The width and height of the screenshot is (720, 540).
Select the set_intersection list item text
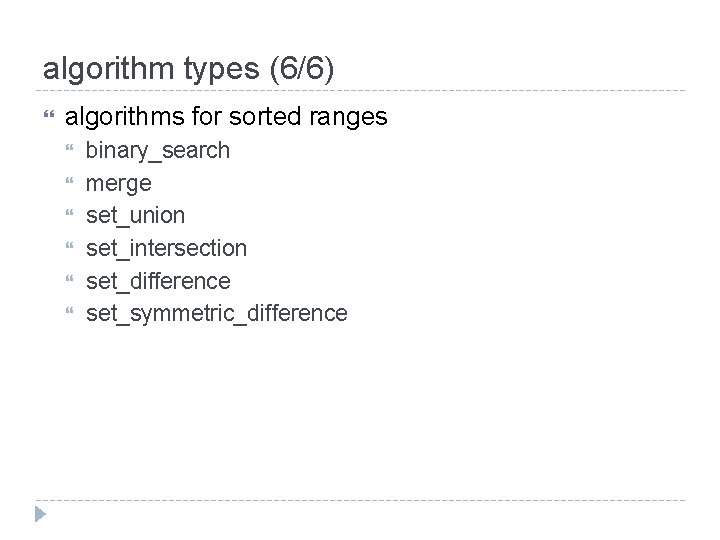coord(166,248)
